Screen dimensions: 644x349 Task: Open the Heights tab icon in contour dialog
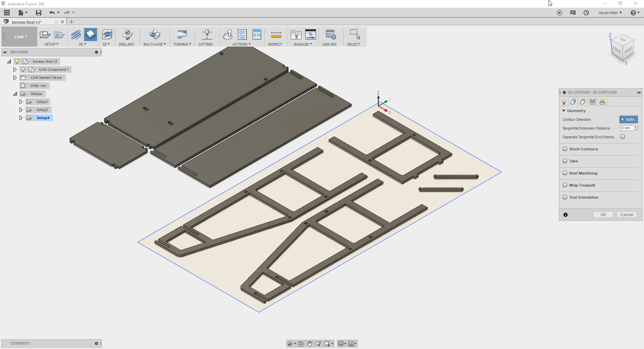point(583,102)
